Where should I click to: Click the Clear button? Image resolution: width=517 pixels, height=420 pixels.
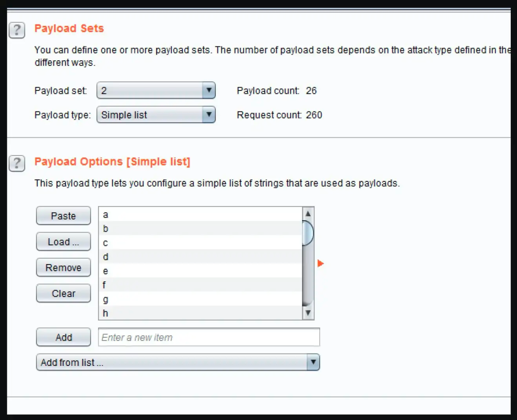pyautogui.click(x=63, y=293)
